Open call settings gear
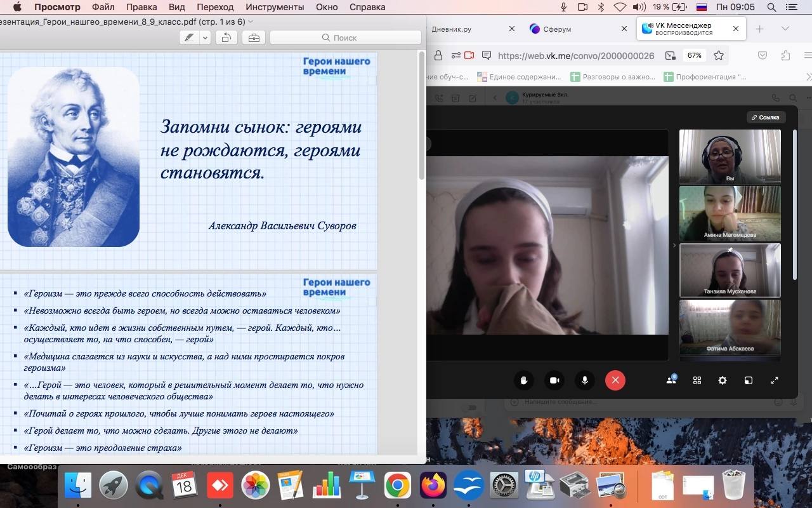 (x=723, y=380)
